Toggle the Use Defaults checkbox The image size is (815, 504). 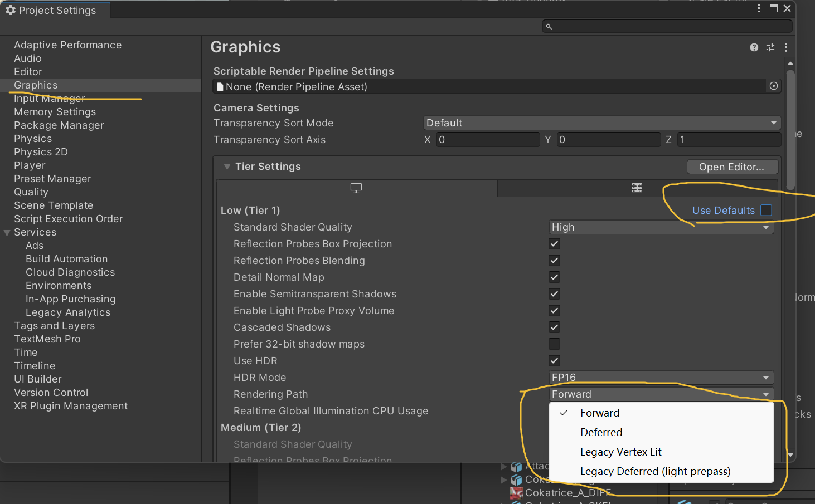tap(767, 210)
